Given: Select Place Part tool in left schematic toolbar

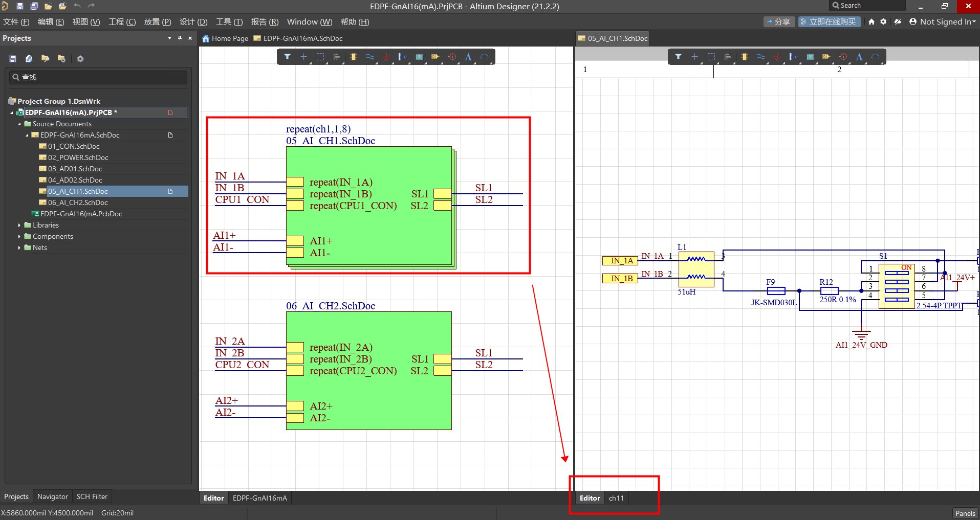Looking at the screenshot, I should [x=354, y=57].
